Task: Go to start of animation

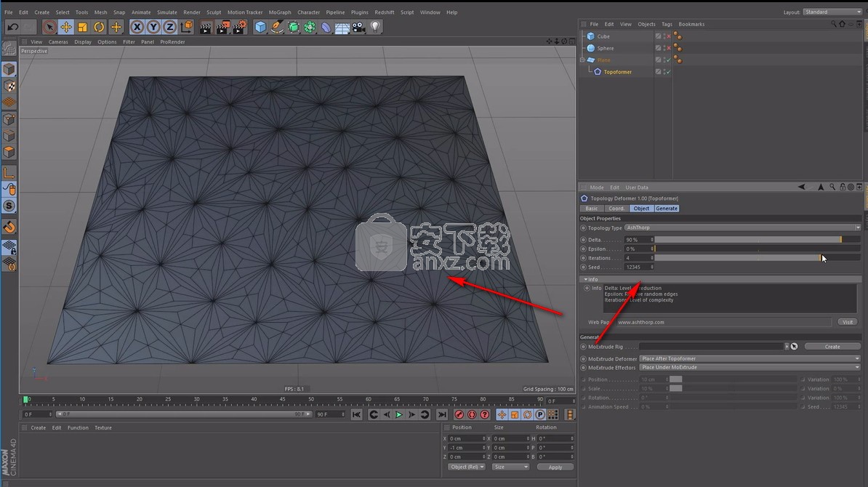Action: pyautogui.click(x=356, y=414)
